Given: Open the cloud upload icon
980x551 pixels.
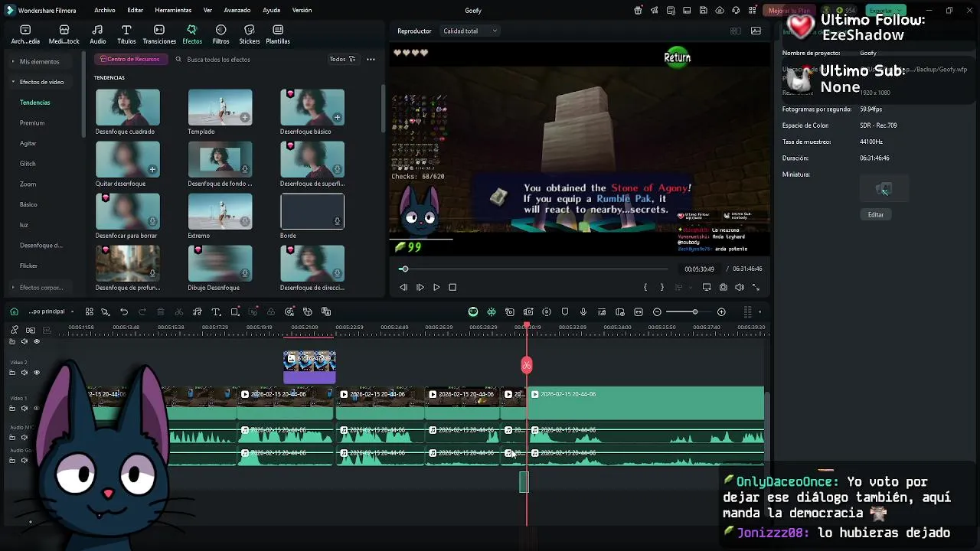Looking at the screenshot, I should click(x=720, y=11).
